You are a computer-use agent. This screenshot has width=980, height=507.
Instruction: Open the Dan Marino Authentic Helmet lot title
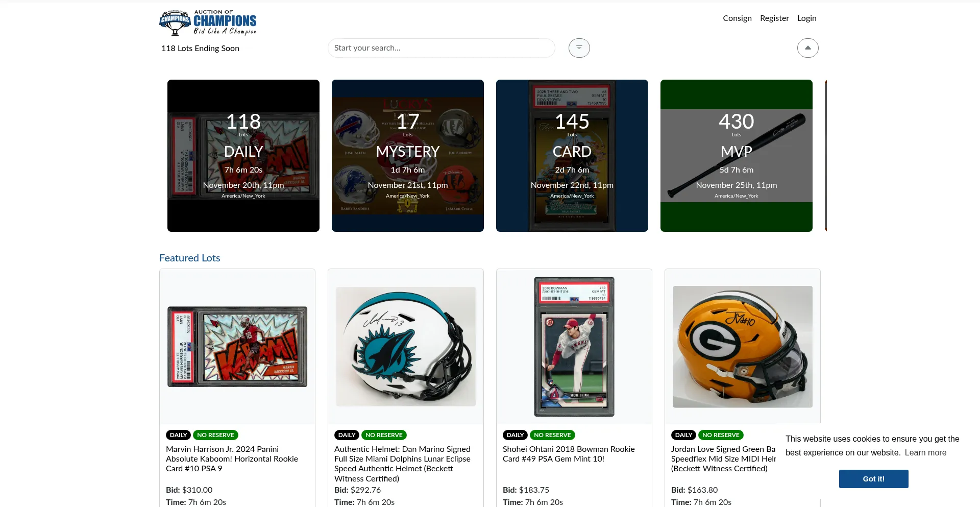(403, 464)
